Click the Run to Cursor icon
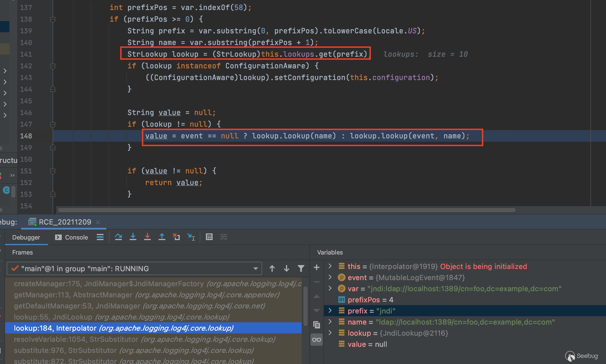The height and width of the screenshot is (364, 606). pyautogui.click(x=191, y=237)
